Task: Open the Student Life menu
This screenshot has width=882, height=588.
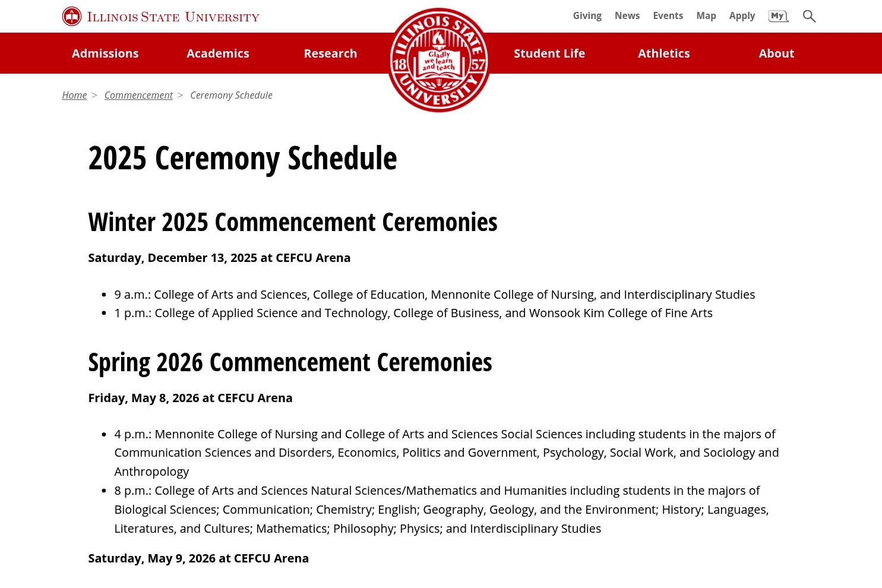Action: 549,53
